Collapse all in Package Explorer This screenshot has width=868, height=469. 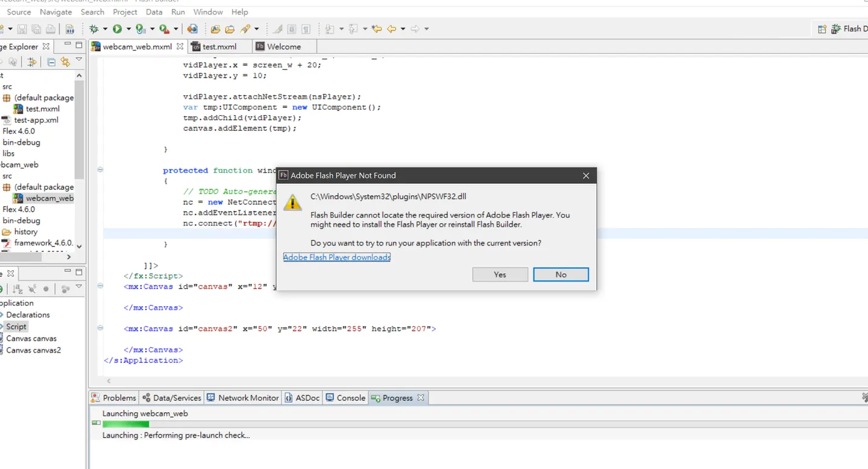point(51,61)
